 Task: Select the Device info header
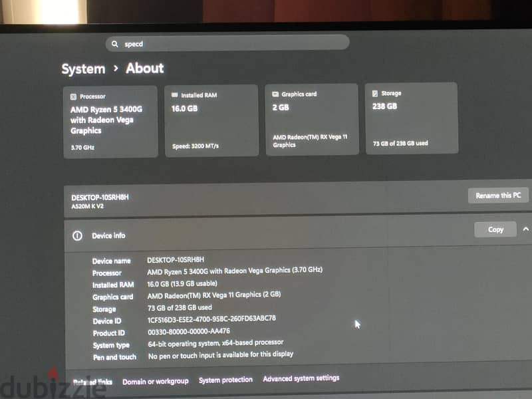click(108, 235)
